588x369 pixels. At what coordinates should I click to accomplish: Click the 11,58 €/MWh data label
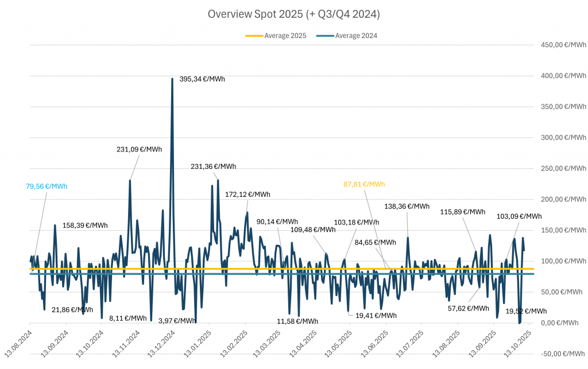(x=297, y=321)
